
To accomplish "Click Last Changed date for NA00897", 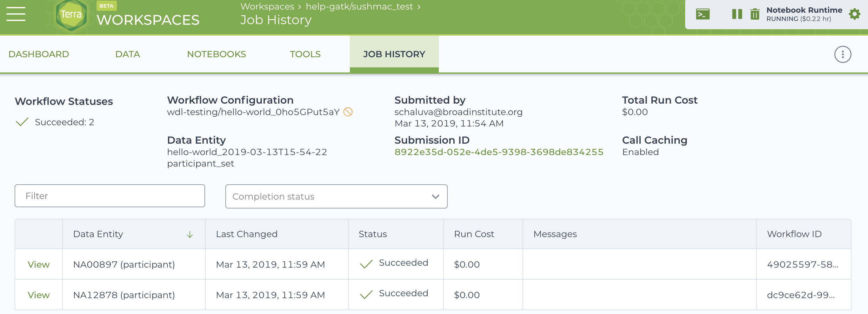I will pyautogui.click(x=270, y=264).
